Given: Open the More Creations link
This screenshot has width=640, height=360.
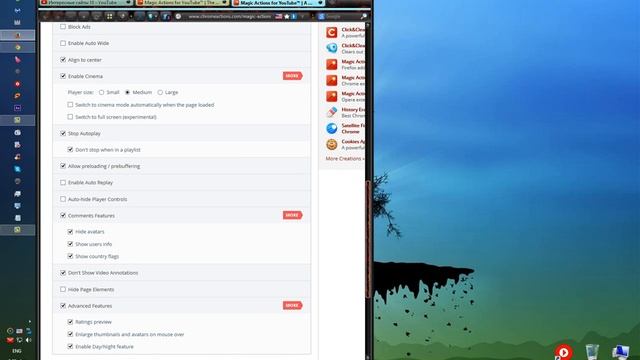Looking at the screenshot, I should 345,159.
